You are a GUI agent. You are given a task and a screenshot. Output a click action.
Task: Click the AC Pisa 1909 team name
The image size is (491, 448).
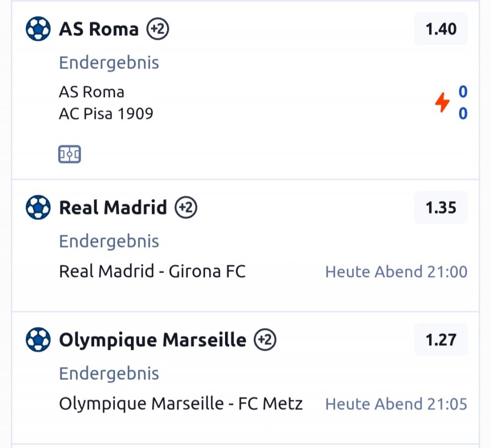pos(106,113)
